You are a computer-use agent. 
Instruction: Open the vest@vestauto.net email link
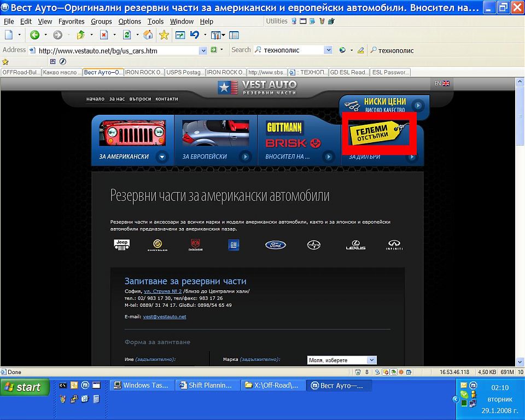click(x=165, y=317)
